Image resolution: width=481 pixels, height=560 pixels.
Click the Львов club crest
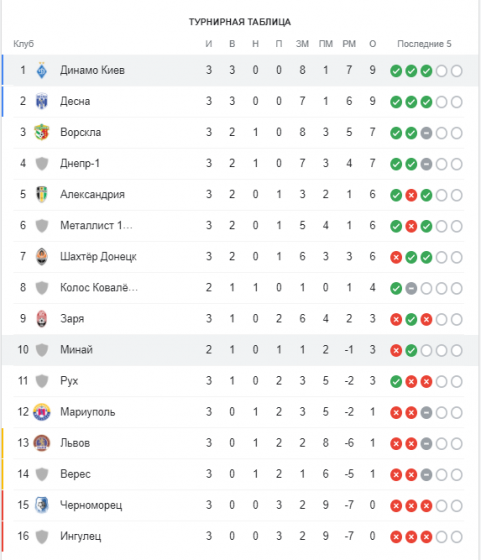coord(42,443)
